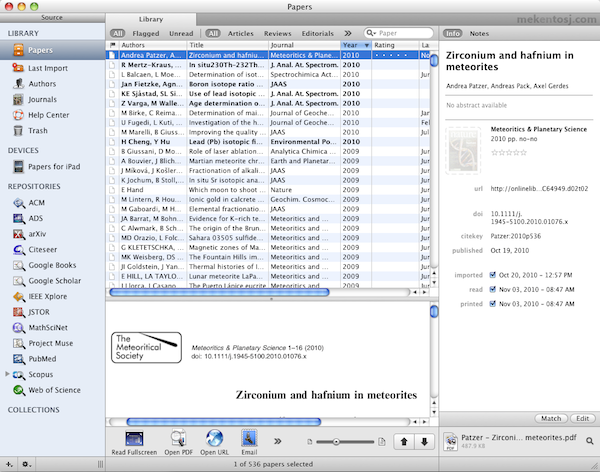
Task: Open the arXiv repository icon
Action: coord(19,234)
